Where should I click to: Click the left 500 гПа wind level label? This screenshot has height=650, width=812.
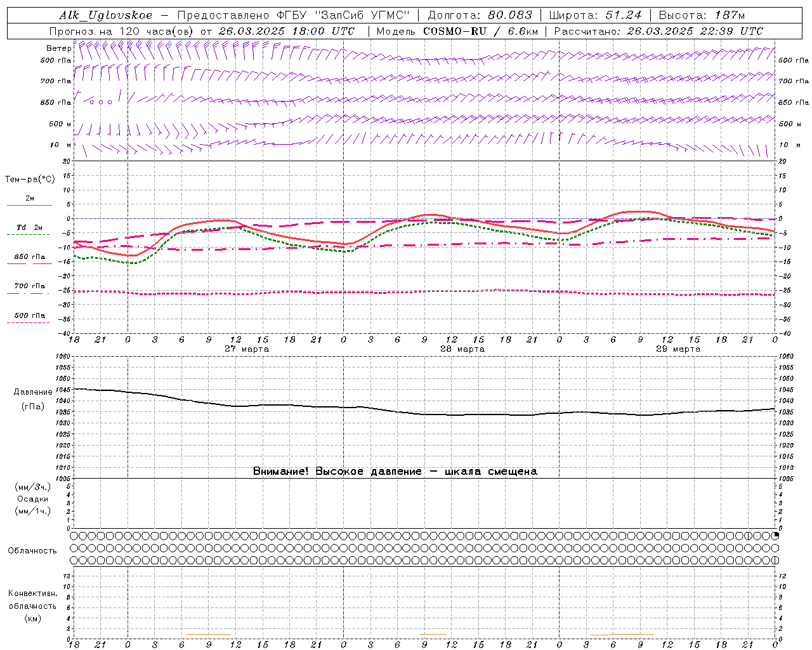(56, 61)
